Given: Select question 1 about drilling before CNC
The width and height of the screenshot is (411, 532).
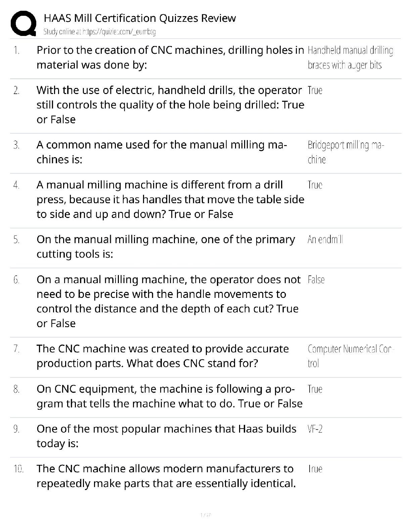Looking at the screenshot, I should [170, 57].
